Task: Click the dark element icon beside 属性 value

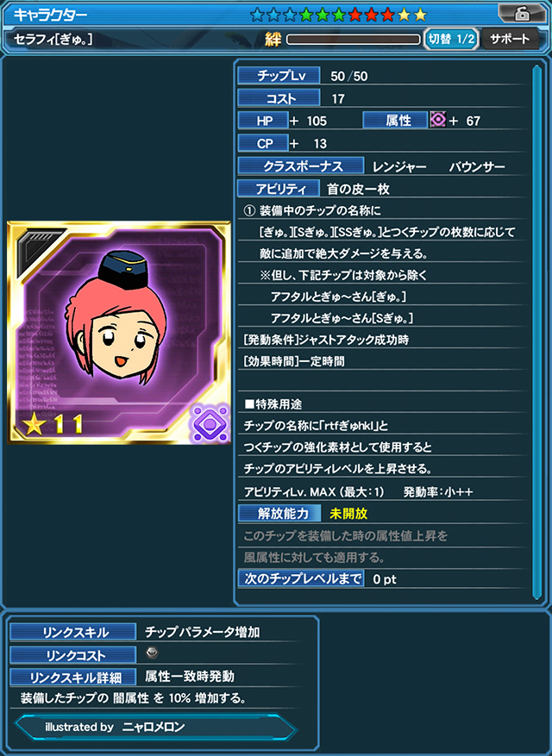Action: 437,120
